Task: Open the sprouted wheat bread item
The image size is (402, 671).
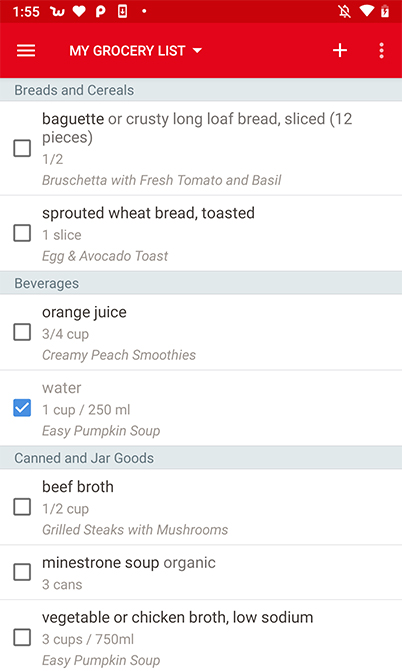Action: pos(201,233)
